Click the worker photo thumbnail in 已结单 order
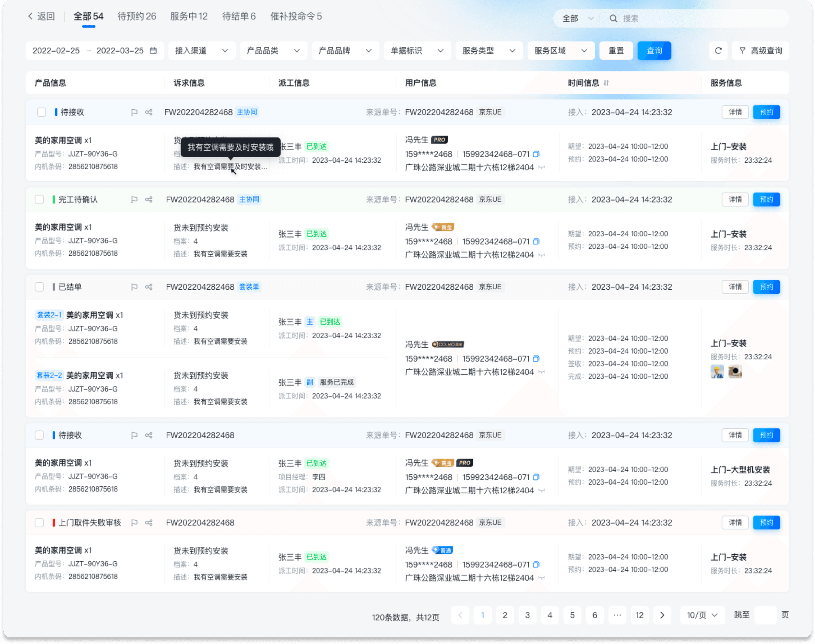The image size is (815, 644). (x=717, y=372)
